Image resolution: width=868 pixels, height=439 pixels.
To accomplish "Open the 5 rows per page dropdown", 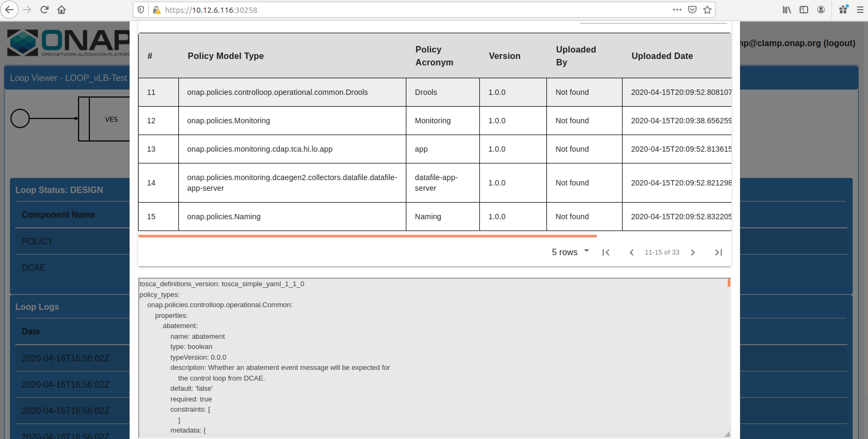I will click(571, 252).
